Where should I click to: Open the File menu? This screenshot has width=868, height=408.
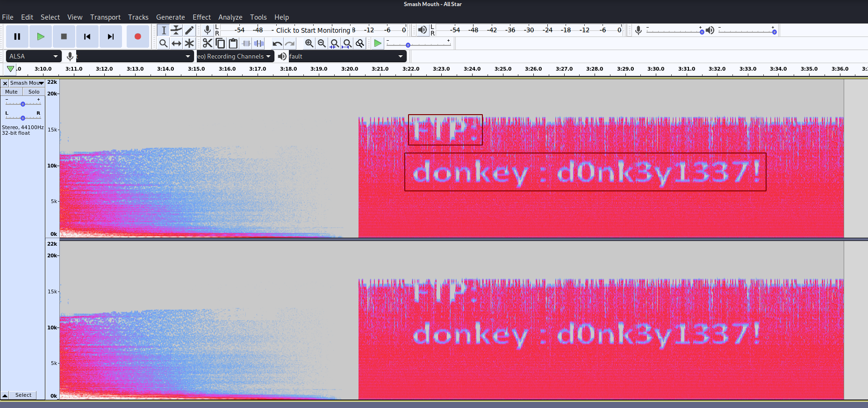pos(7,17)
